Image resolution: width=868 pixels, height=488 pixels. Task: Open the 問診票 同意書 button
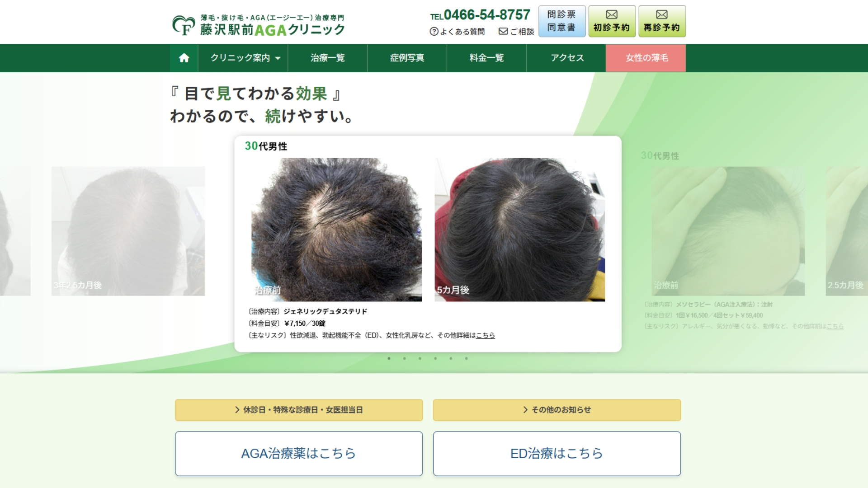pyautogui.click(x=561, y=21)
